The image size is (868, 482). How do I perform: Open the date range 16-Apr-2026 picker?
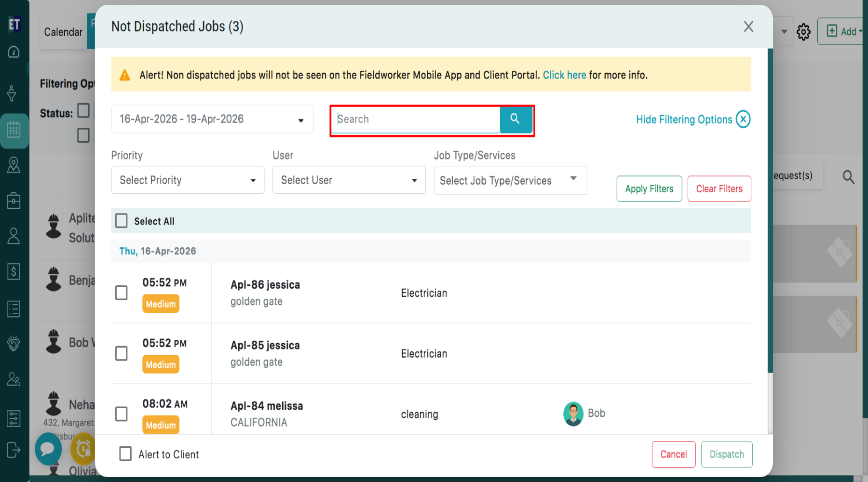pos(212,119)
